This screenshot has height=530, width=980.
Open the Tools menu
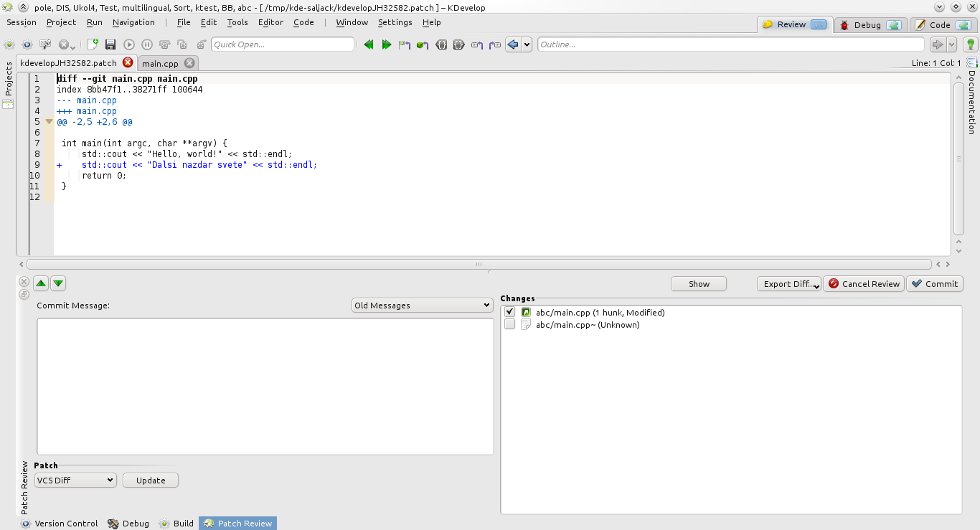pos(237,22)
